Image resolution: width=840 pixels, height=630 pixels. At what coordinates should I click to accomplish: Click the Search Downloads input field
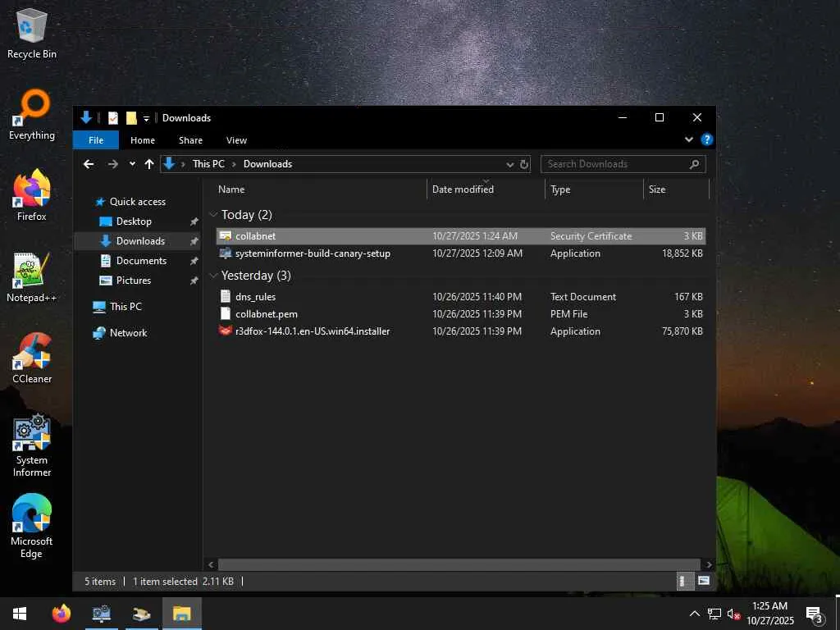coord(615,164)
